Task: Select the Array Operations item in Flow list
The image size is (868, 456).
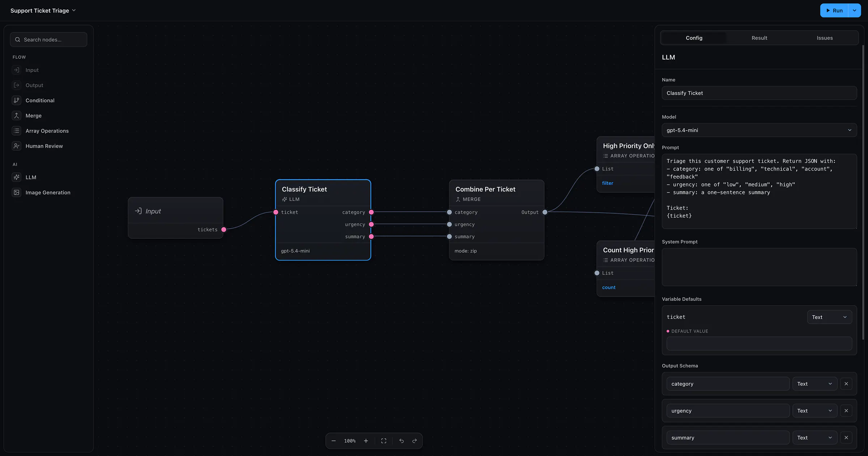Action: (48, 131)
